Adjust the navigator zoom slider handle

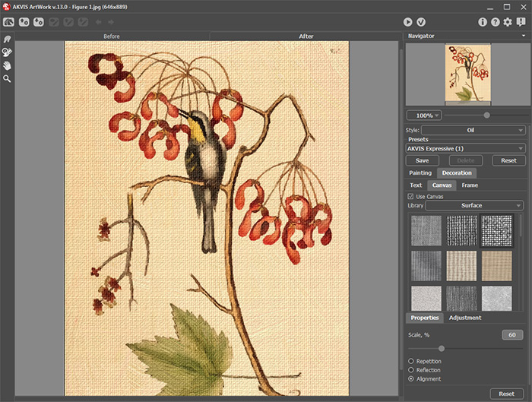[x=486, y=116]
